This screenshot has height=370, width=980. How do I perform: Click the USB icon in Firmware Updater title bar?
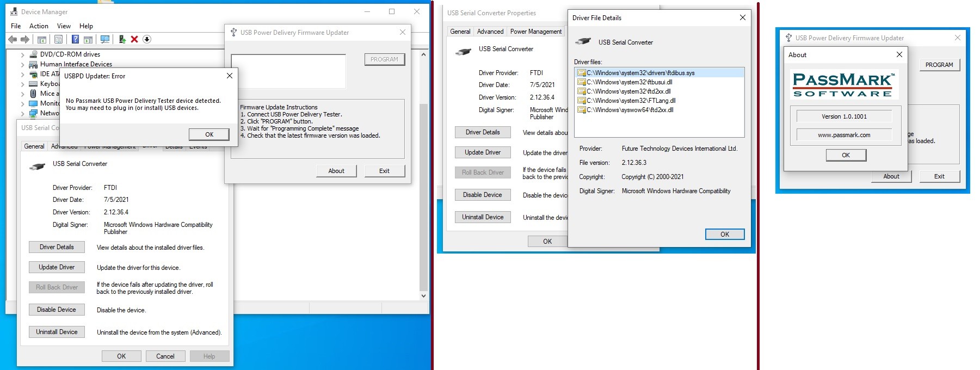[233, 33]
